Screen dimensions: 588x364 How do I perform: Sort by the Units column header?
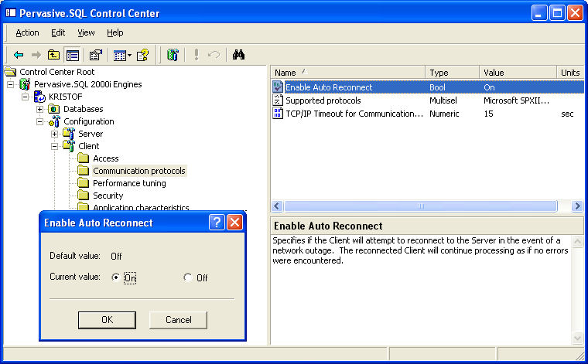click(571, 73)
